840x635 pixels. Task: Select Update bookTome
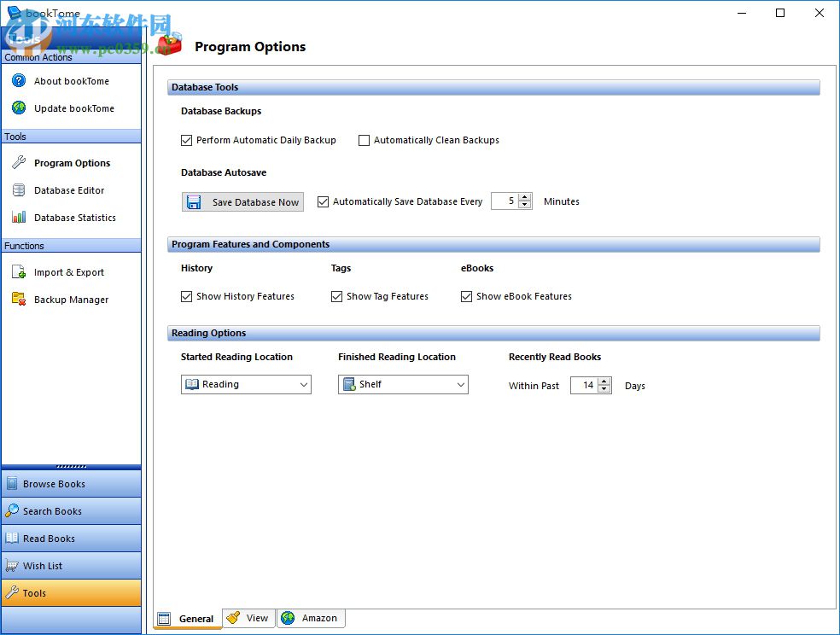[x=74, y=108]
